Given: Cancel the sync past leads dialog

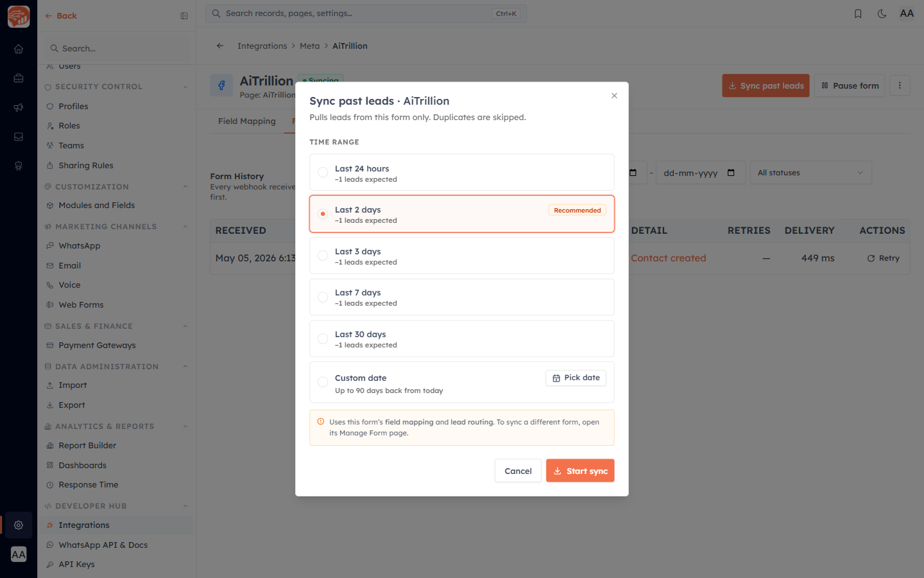Looking at the screenshot, I should tap(518, 470).
